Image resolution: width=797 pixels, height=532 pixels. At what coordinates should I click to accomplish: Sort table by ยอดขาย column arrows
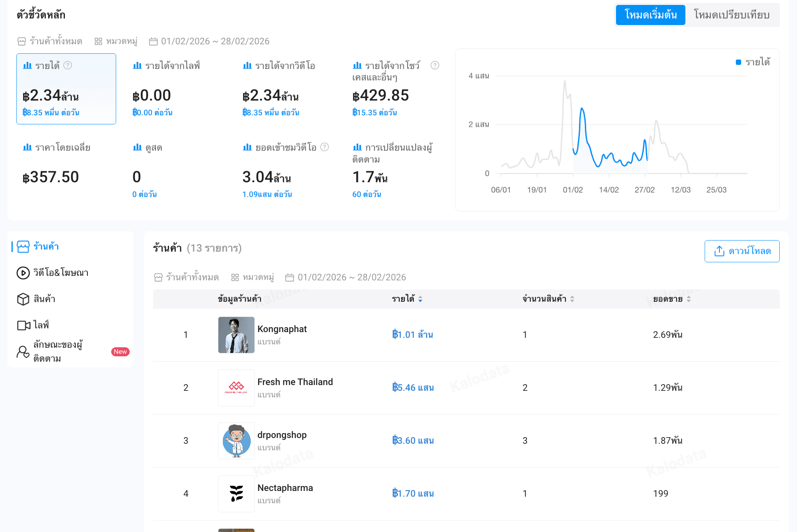pyautogui.click(x=689, y=299)
